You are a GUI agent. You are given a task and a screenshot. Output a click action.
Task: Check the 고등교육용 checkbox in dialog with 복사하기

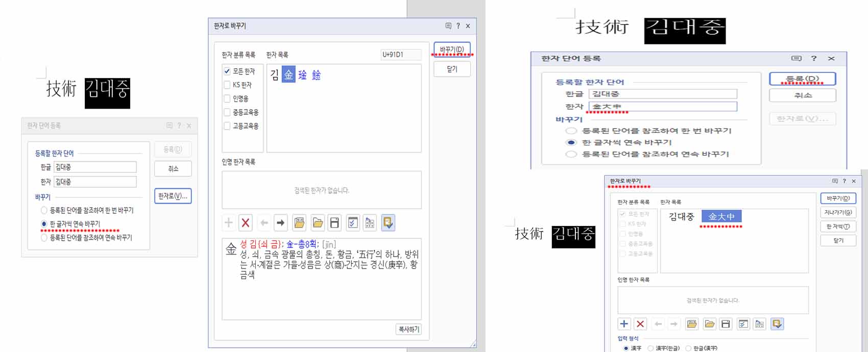tap(227, 126)
